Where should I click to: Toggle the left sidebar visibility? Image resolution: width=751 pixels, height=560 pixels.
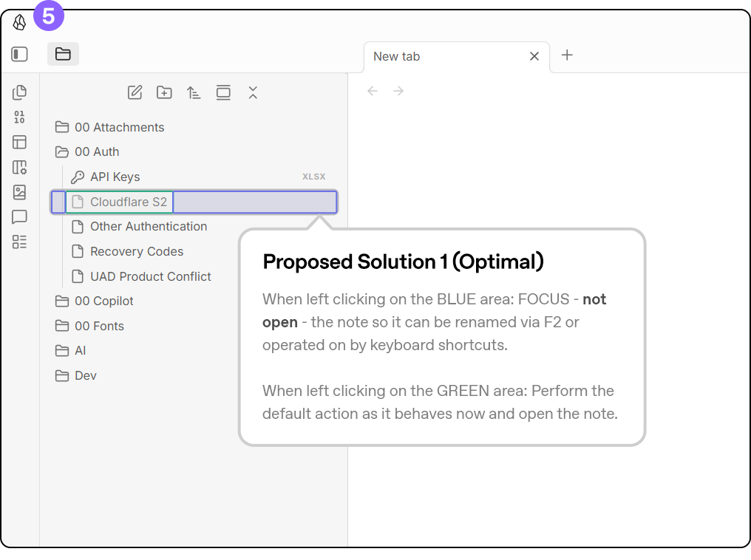[x=19, y=54]
